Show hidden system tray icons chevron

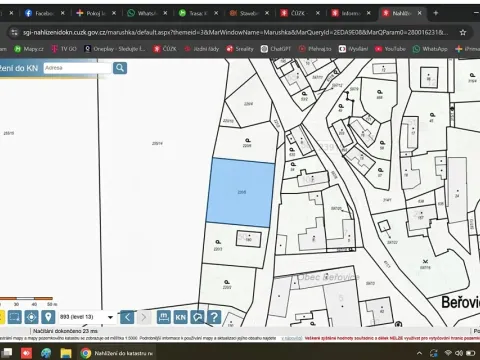(x=419, y=353)
